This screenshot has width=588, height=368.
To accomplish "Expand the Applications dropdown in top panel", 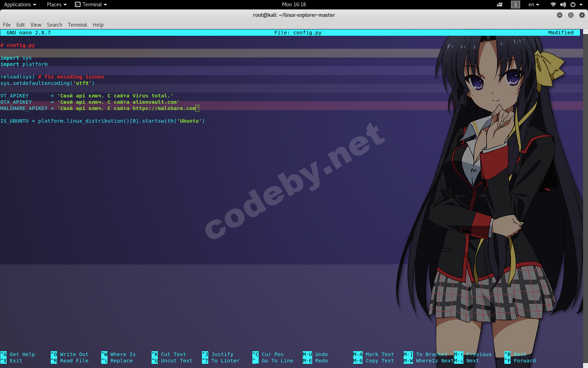I will [x=20, y=5].
